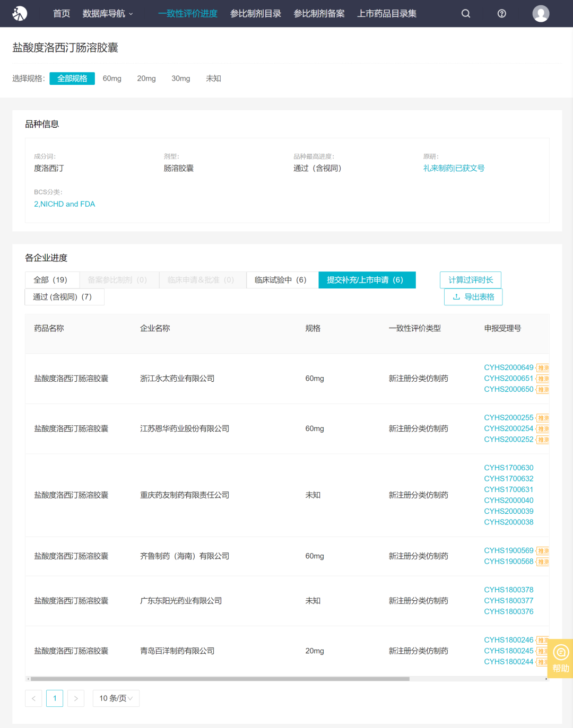Open the 10 条/页 page size dropdown

(116, 698)
